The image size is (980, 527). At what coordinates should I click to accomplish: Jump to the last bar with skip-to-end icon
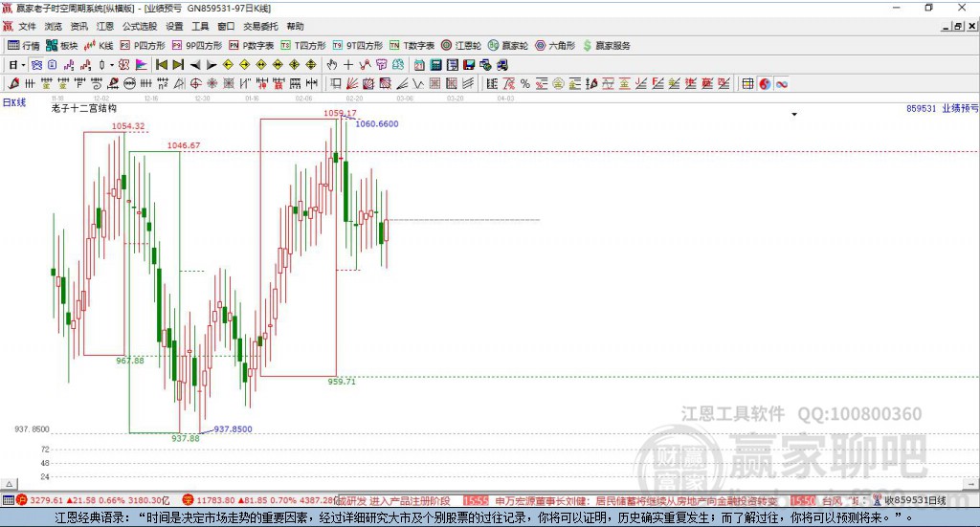(178, 65)
